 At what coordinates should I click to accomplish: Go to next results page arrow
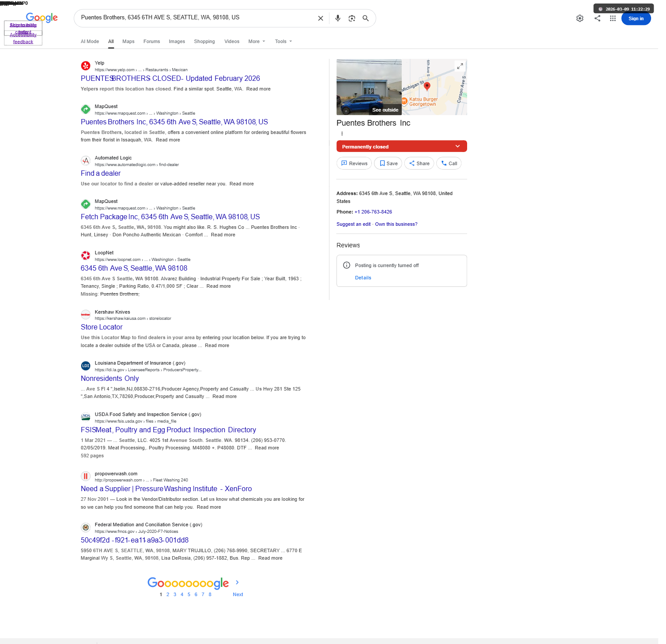(x=237, y=582)
